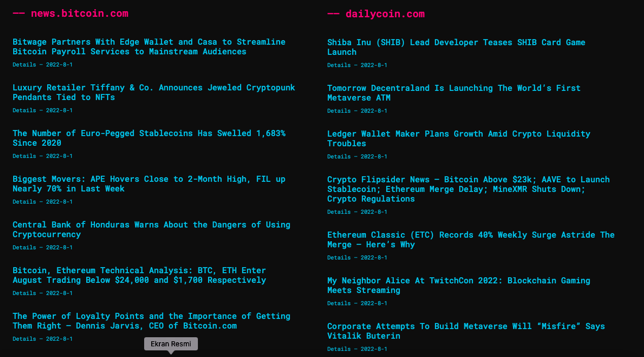Screen dimensions: 644x357
Task: Click Details under Bitcoin, Ethereum Technical Analysis
Action: tap(24, 294)
